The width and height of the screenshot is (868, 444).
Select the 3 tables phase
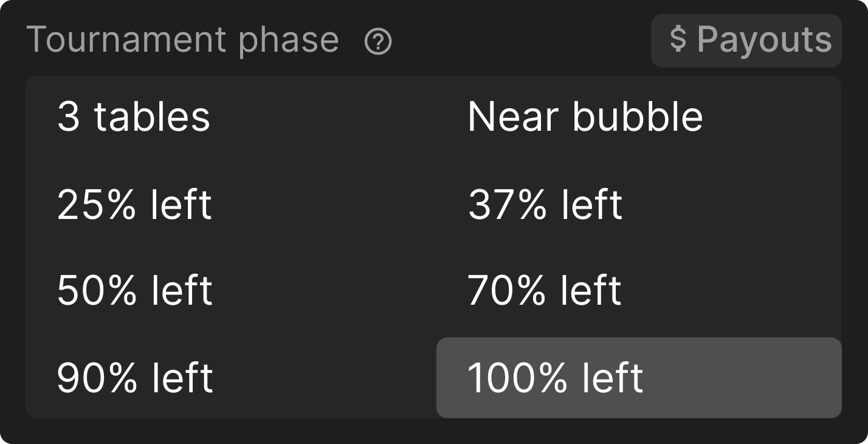click(x=231, y=116)
